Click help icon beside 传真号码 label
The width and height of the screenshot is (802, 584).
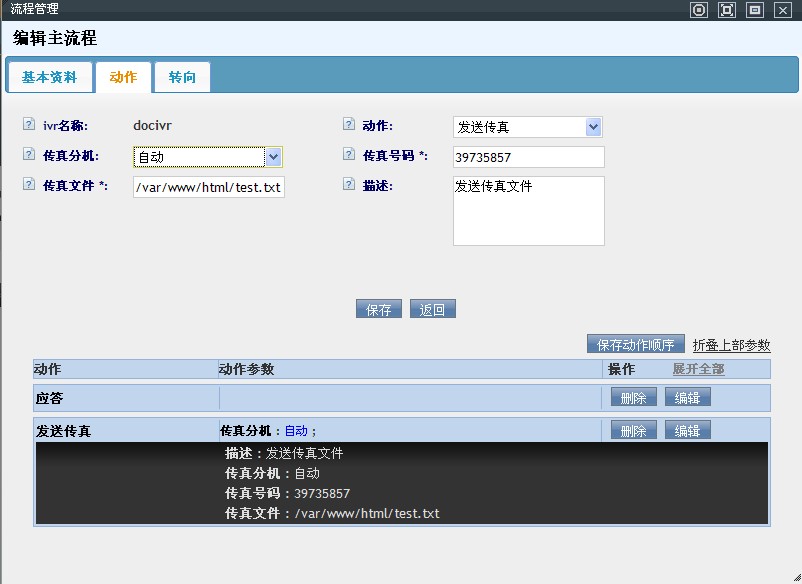click(348, 155)
